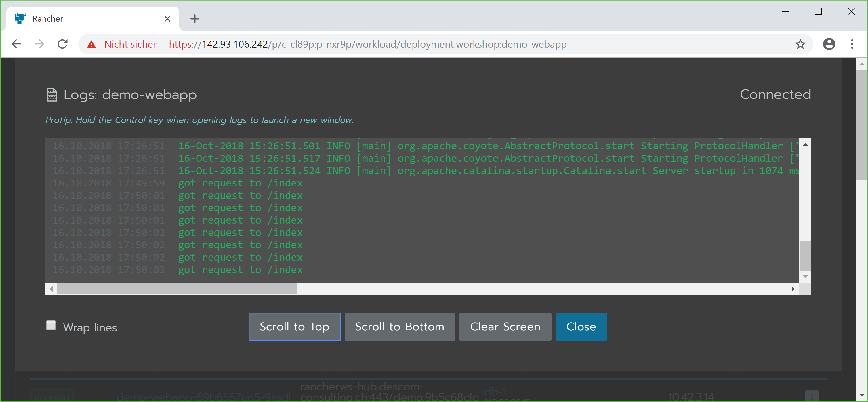The image size is (868, 402).
Task: Click the browser forward arrow
Action: pos(39,44)
